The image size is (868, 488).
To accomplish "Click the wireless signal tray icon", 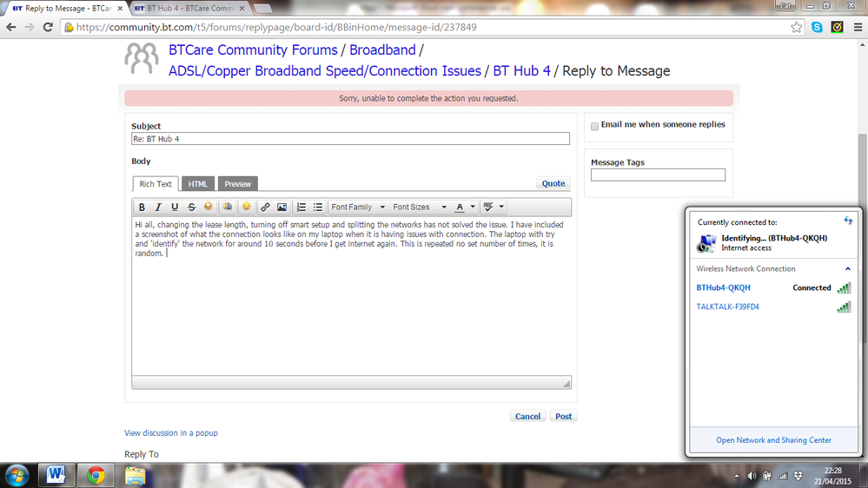I will 782,476.
